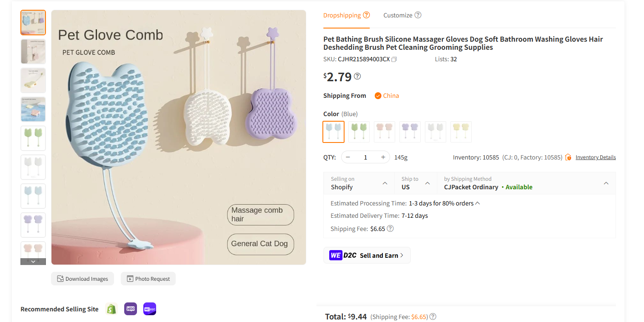Click the question mark beside the total price
Image resolution: width=644 pixels, height=322 pixels.
point(433,316)
